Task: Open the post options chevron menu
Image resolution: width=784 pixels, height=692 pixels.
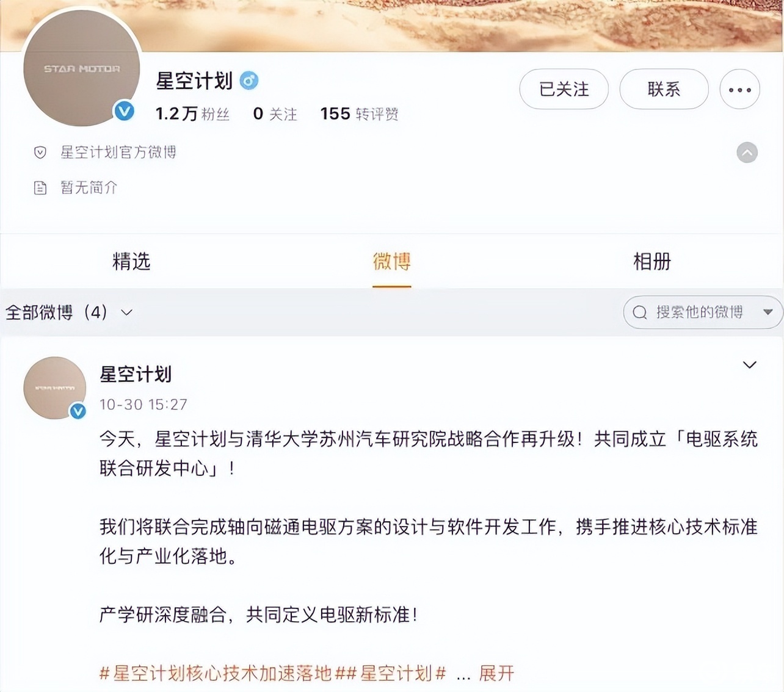Action: pos(749,365)
